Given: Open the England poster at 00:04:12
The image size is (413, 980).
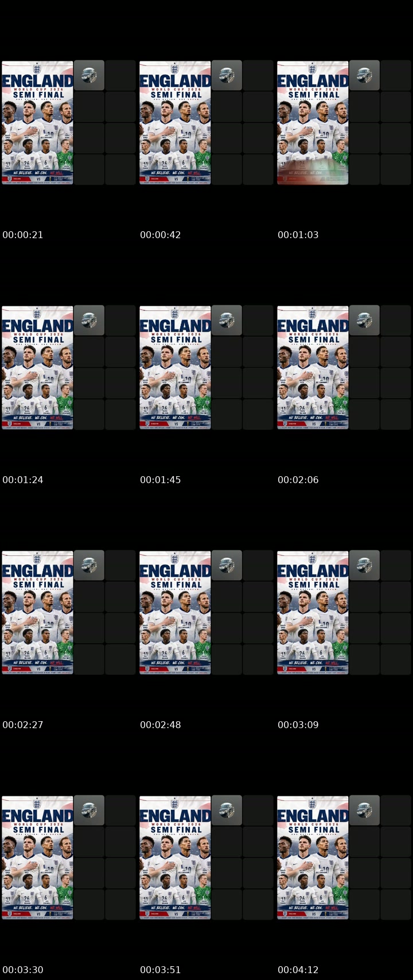Looking at the screenshot, I should [313, 858].
